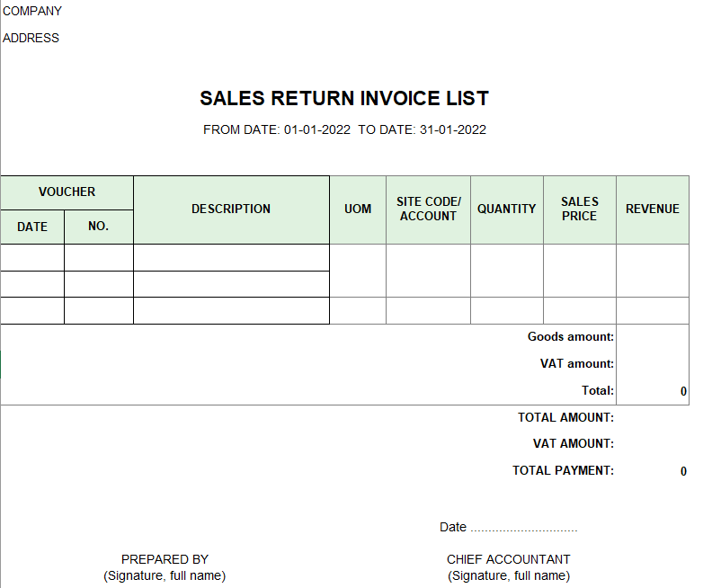Viewport: 712px width, 588px height.
Task: Select the REVENUE column header
Action: tap(653, 209)
